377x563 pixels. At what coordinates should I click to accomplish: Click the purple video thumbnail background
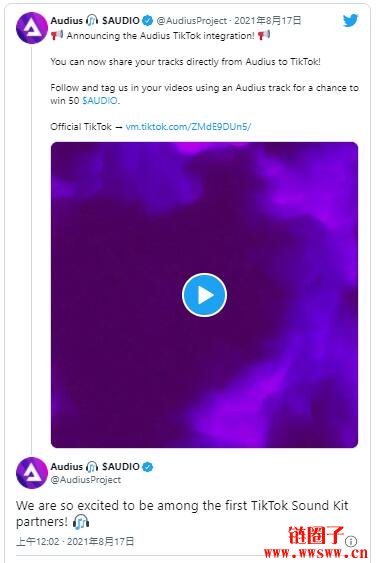point(204,377)
